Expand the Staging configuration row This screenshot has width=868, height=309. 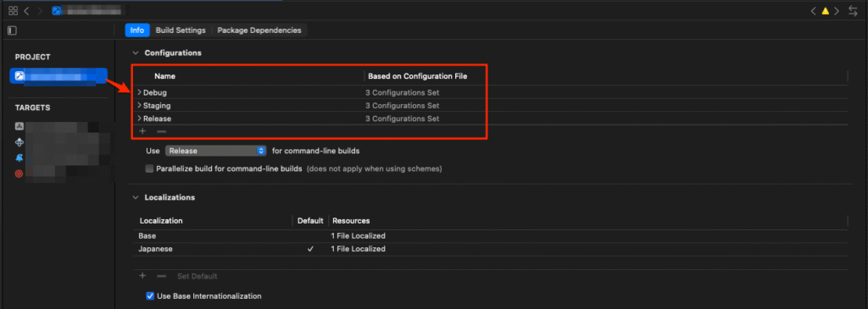[x=140, y=105]
